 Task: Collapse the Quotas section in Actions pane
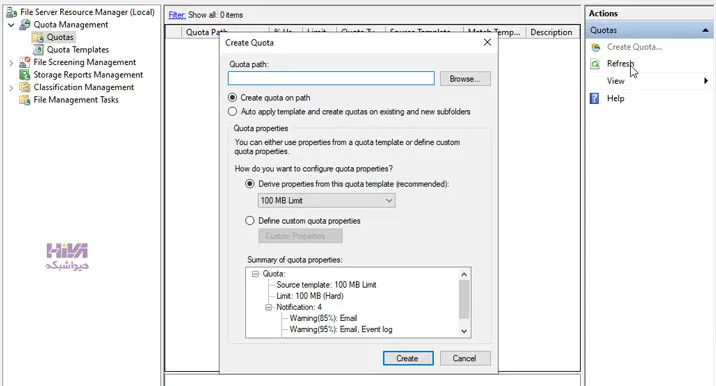pyautogui.click(x=705, y=30)
